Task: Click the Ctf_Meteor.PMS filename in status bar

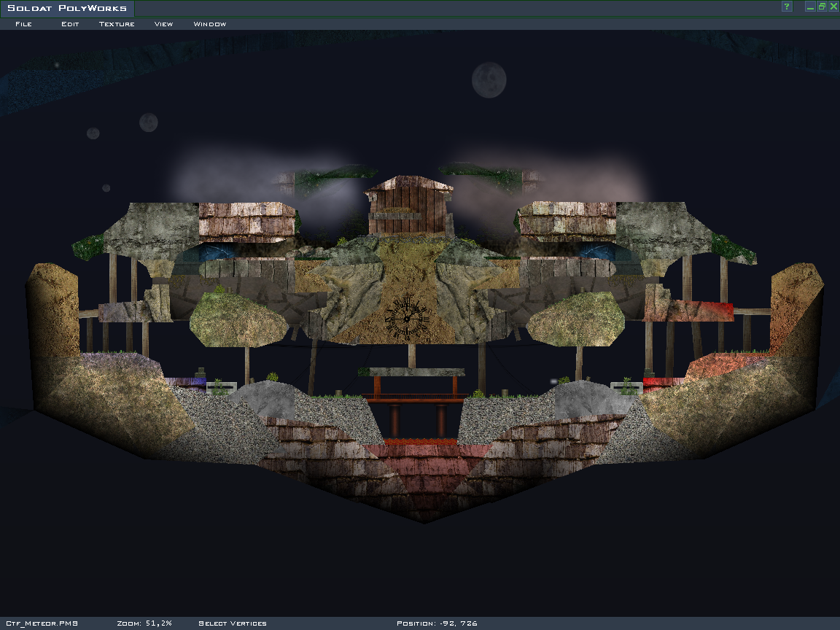Action: tap(42, 623)
